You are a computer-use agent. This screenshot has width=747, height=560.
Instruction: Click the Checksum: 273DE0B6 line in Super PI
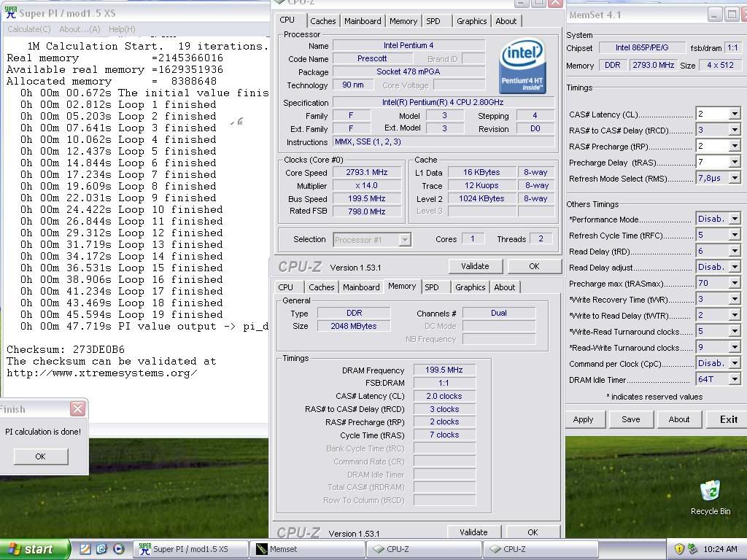tap(65, 349)
